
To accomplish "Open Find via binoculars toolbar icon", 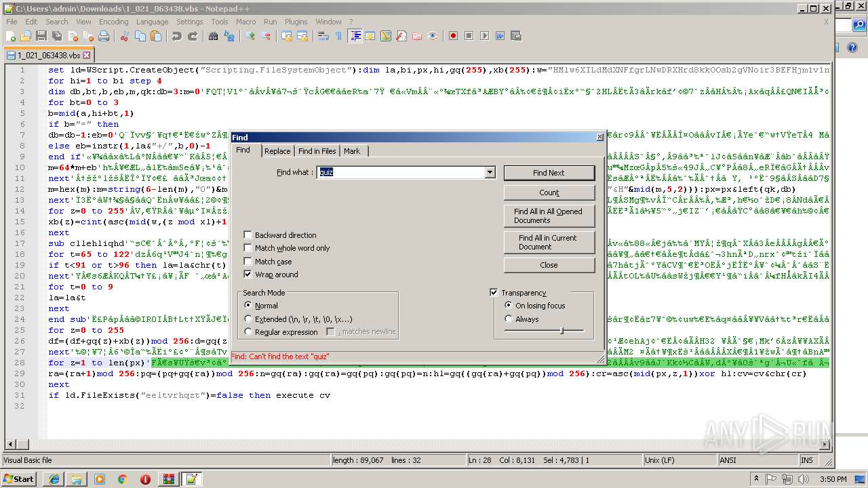I will pos(213,36).
